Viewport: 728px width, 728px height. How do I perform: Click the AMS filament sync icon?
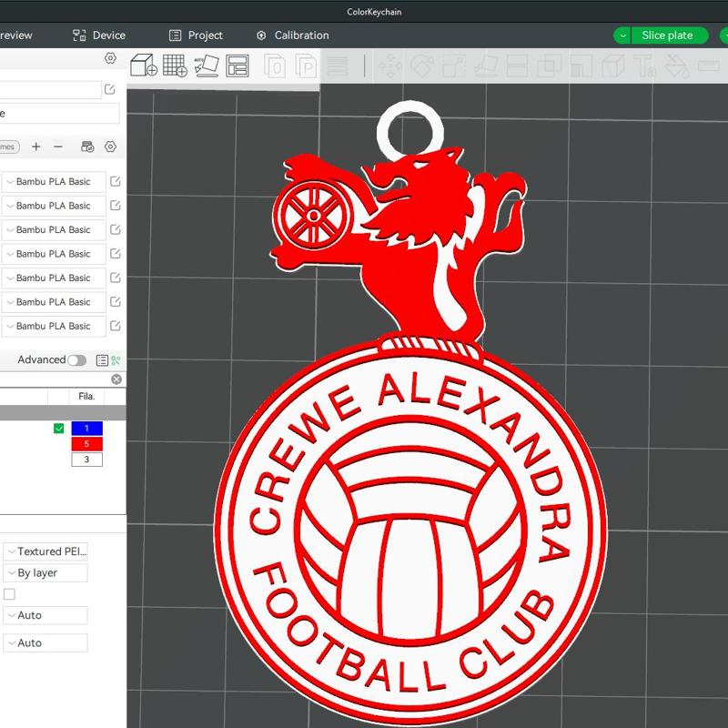87,147
